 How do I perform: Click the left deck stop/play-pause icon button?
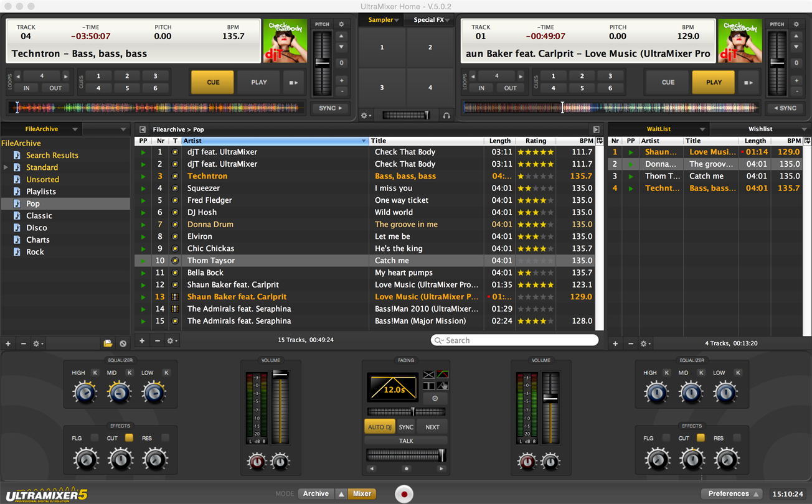[294, 82]
